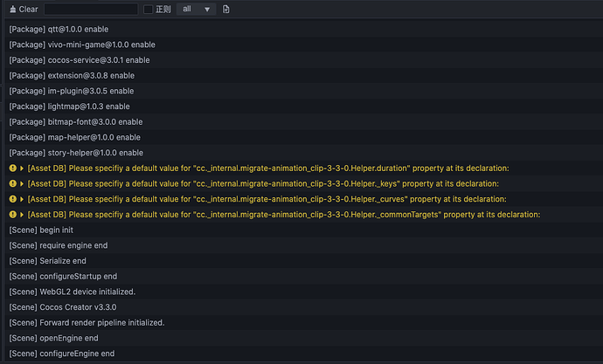Open the "all" log level dropdown
The width and height of the screenshot is (603, 364).
click(196, 9)
